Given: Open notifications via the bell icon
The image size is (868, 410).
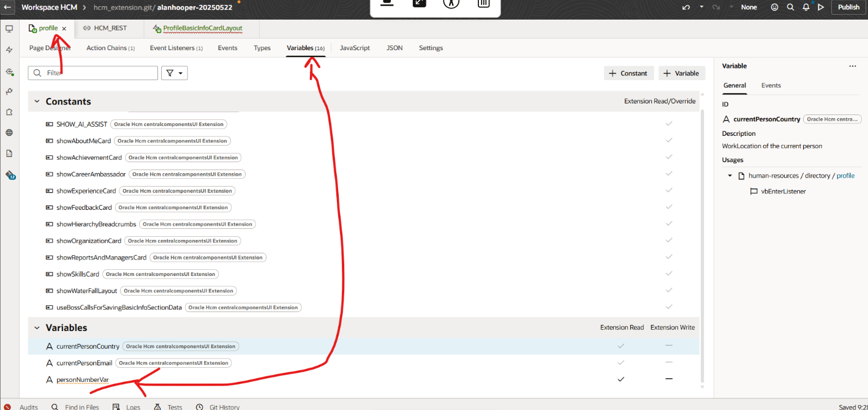Looking at the screenshot, I should pyautogui.click(x=806, y=7).
